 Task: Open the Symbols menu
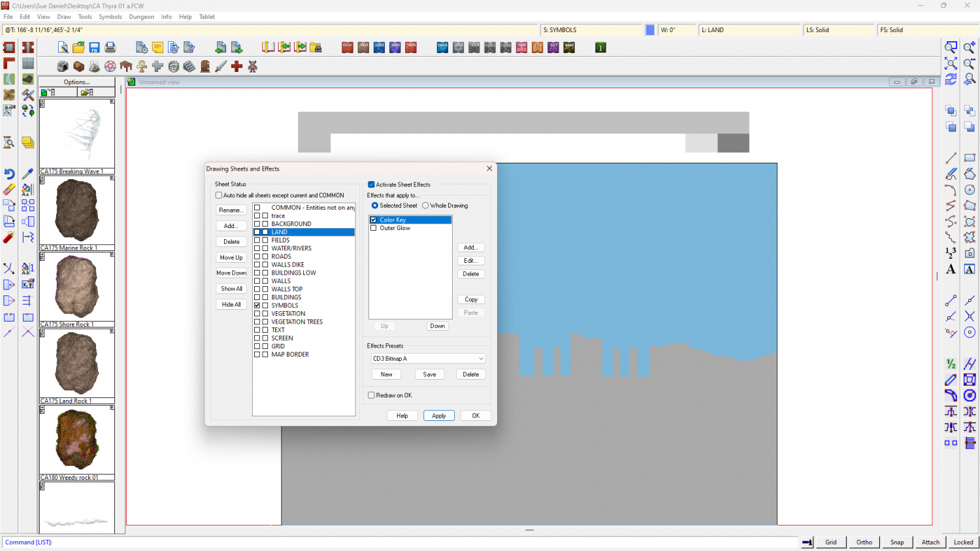[110, 17]
